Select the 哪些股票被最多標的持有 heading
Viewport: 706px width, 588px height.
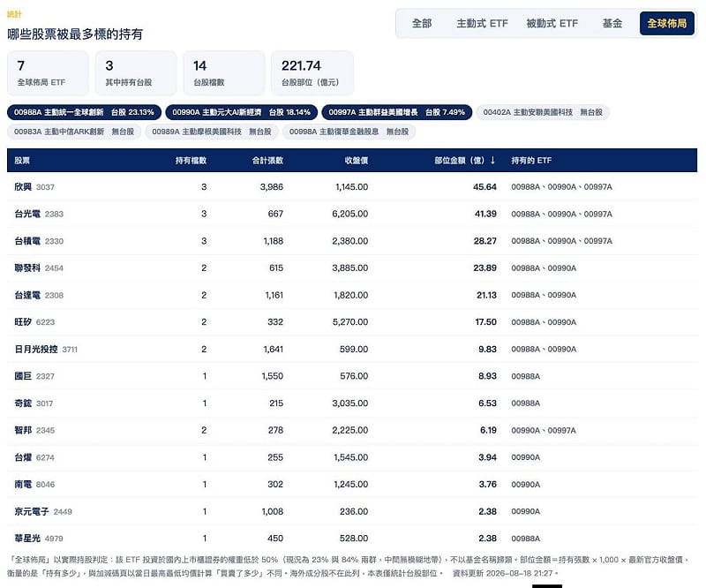click(x=75, y=34)
